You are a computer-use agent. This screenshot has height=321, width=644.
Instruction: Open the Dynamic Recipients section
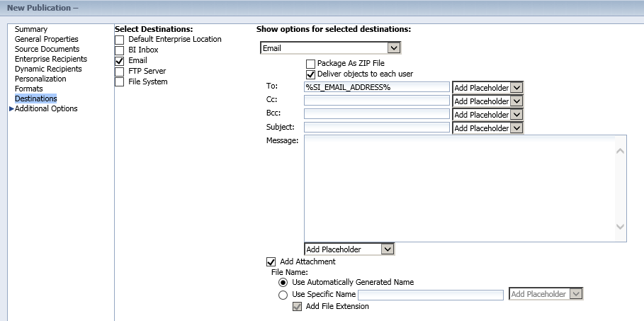click(x=48, y=69)
